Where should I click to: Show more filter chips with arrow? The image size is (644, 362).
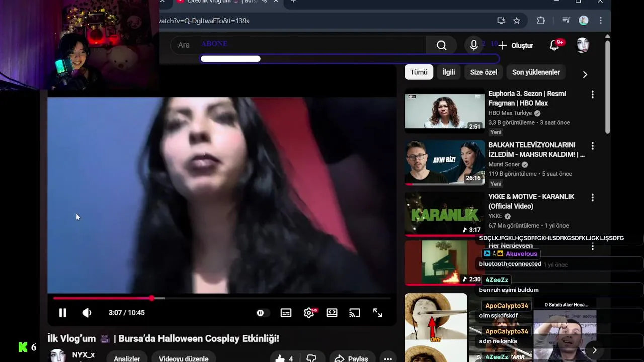[585, 74]
